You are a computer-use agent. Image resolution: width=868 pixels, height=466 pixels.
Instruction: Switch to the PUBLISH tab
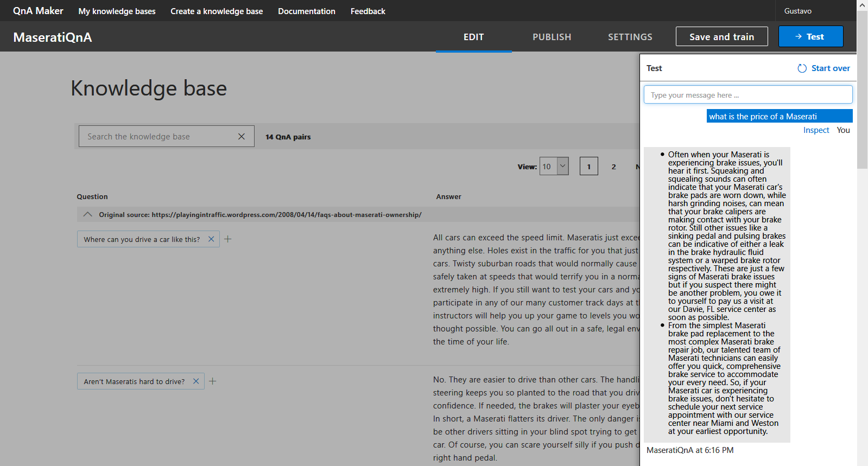552,37
